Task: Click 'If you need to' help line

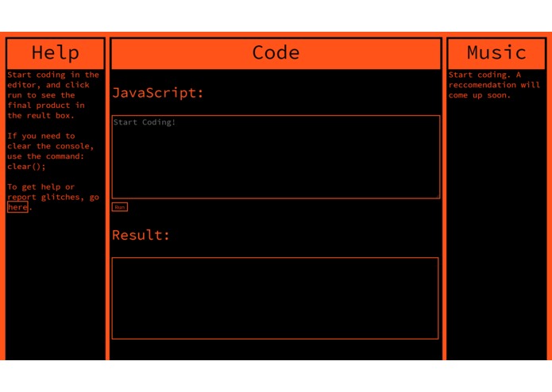Action: point(41,136)
